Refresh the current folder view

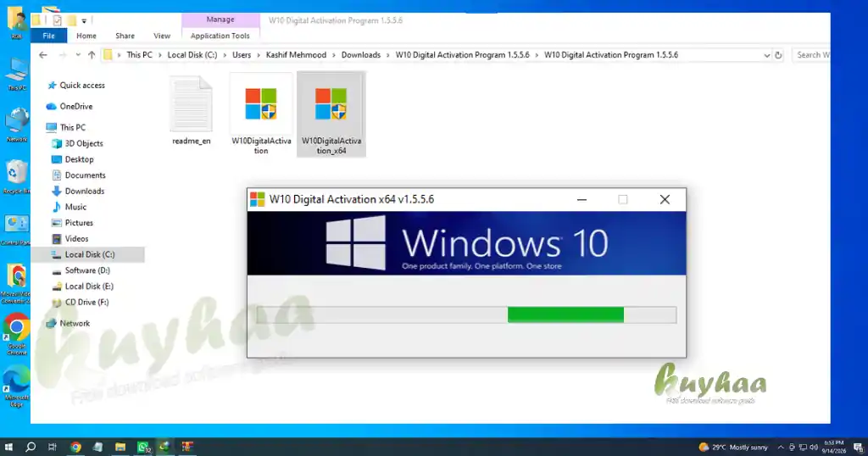[778, 55]
